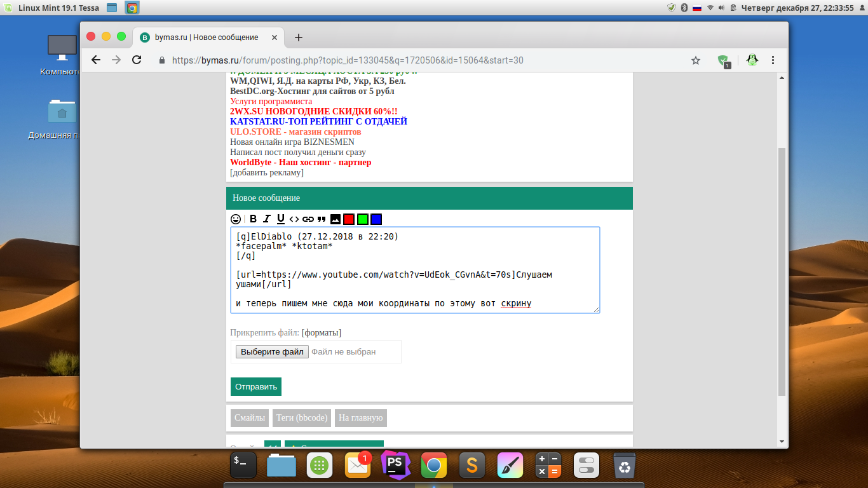Click the Отправить submit button
This screenshot has height=488, width=868.
[255, 386]
